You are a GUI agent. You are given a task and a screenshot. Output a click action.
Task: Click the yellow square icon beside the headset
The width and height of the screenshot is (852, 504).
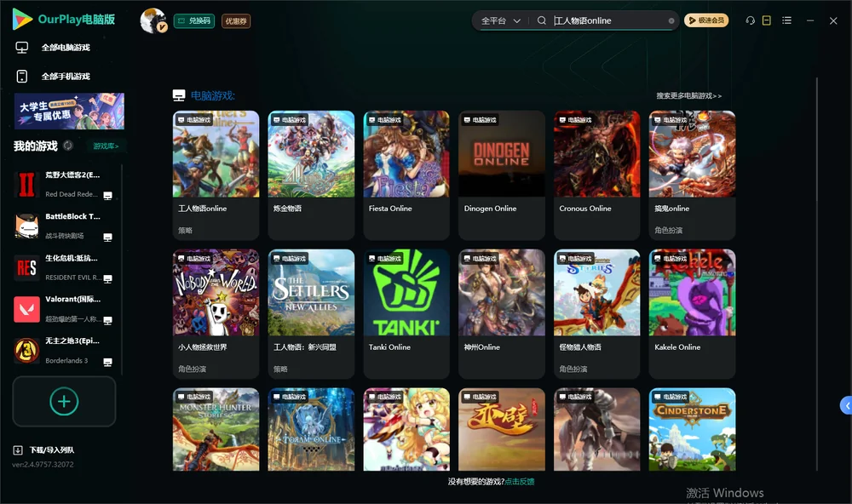(x=766, y=20)
